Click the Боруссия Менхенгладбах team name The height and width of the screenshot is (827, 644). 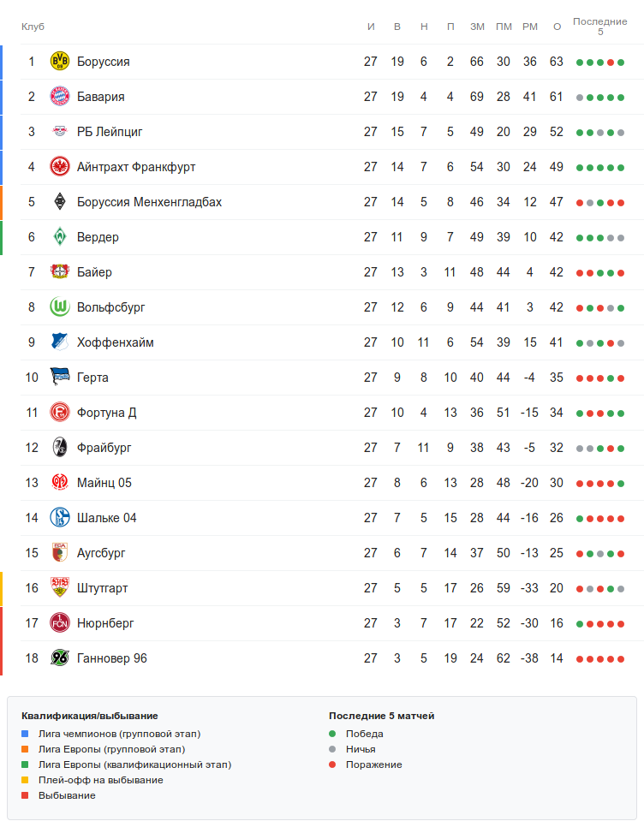(149, 202)
